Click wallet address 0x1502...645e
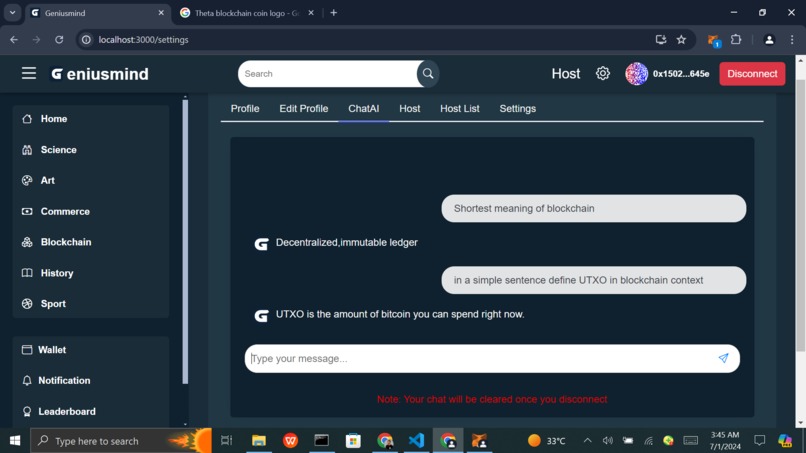Viewport: 806px width, 453px height. coord(681,74)
